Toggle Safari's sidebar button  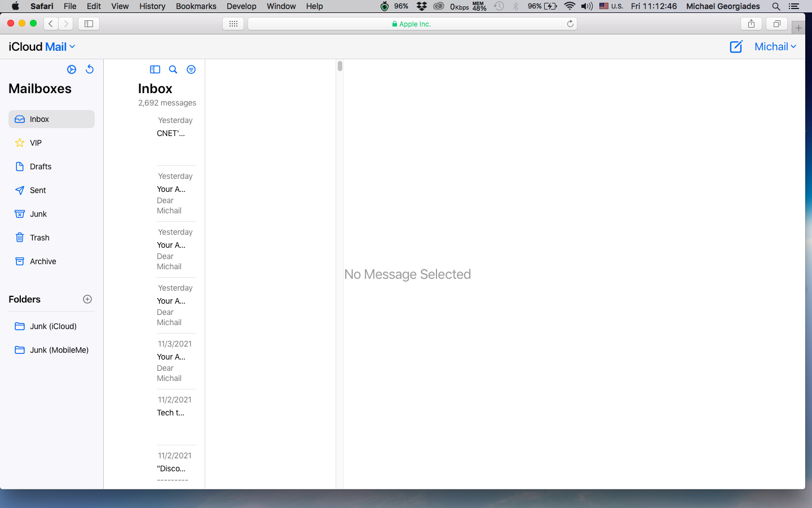[x=89, y=24]
